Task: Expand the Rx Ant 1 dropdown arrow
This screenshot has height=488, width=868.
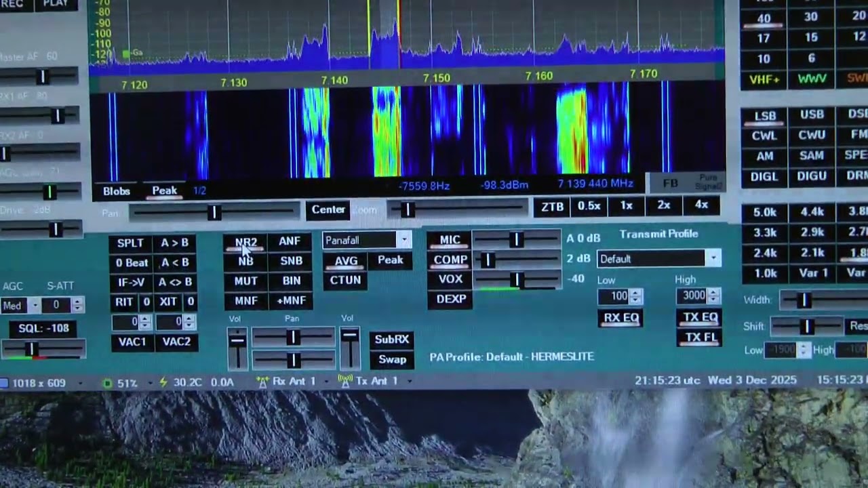Action: 326,382
